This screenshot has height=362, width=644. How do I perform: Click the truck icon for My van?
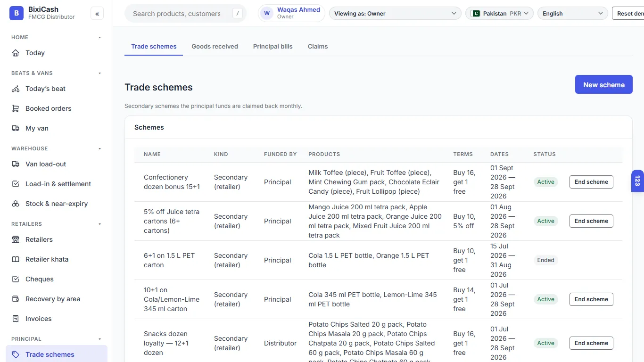point(16,128)
